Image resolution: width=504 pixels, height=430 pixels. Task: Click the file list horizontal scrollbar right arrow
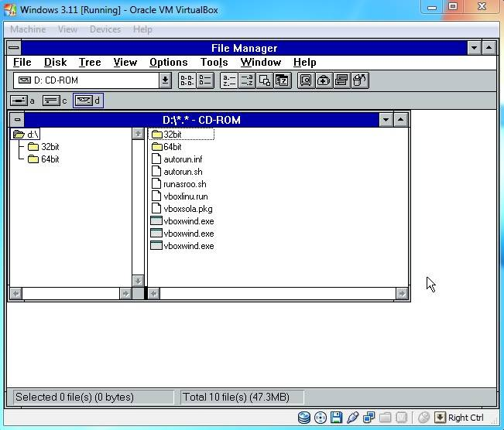point(402,294)
